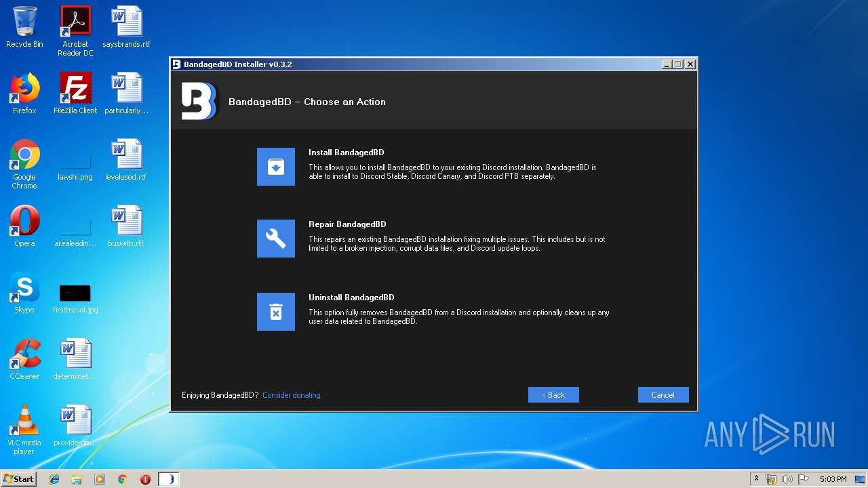This screenshot has height=488, width=868.
Task: Open levelused.rtf document icon
Action: pos(127,160)
